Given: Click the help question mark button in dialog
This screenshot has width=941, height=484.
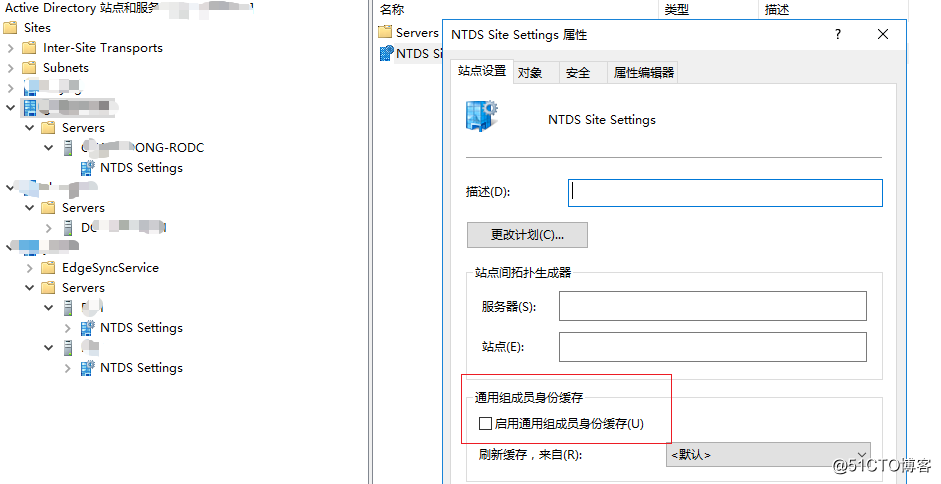Looking at the screenshot, I should click(838, 34).
